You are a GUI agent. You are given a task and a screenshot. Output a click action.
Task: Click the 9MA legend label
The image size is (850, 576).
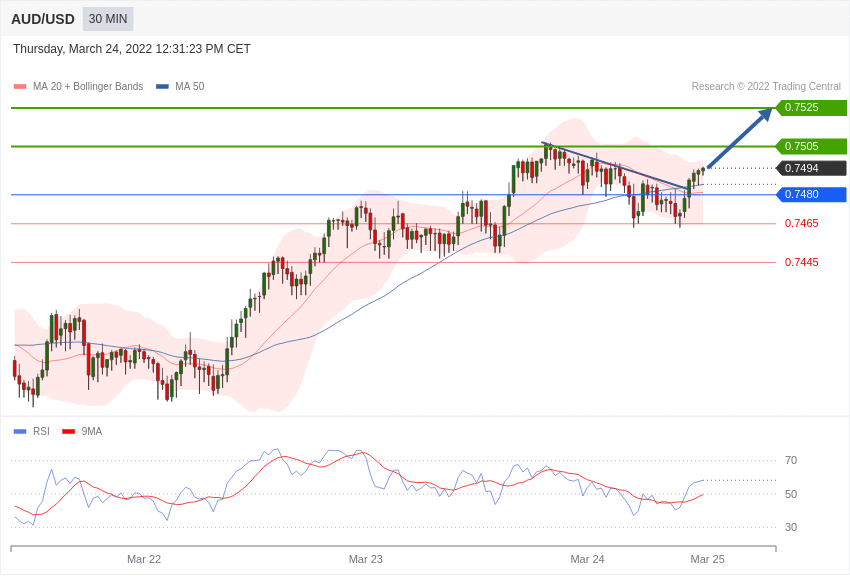(x=92, y=431)
